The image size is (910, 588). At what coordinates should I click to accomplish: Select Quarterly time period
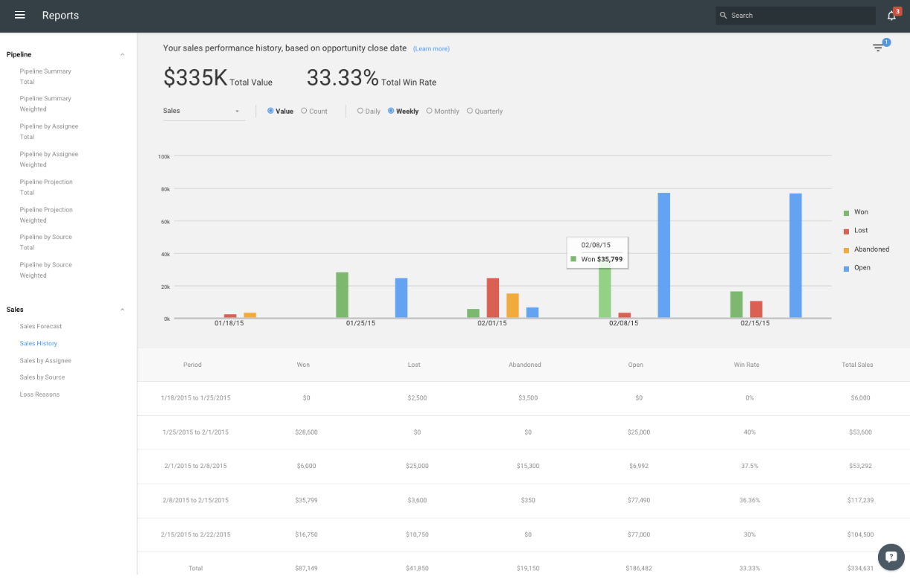point(468,110)
